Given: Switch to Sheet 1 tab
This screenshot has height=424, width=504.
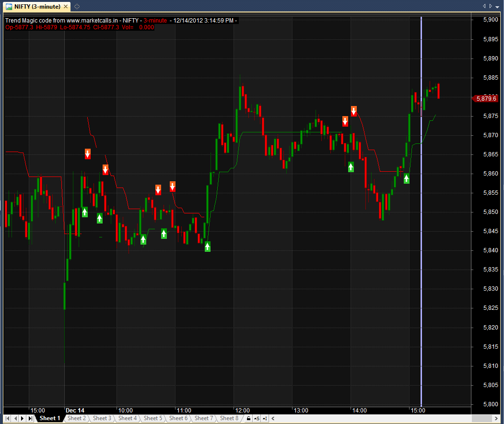Looking at the screenshot, I should click(49, 418).
